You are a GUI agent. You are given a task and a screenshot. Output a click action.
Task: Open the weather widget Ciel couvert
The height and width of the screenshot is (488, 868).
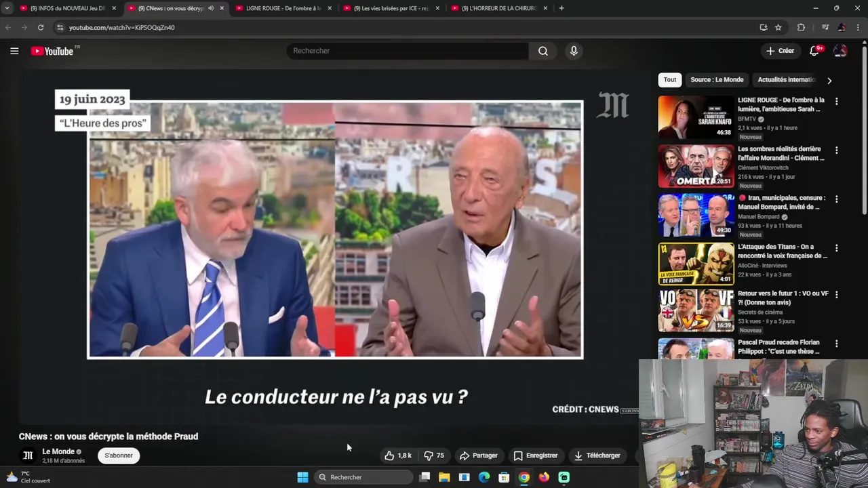pyautogui.click(x=27, y=477)
